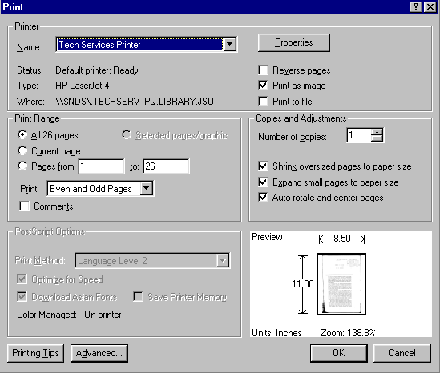Viewport: 440px width, 373px height.
Task: Enable the Print to file checkbox
Action: point(263,101)
